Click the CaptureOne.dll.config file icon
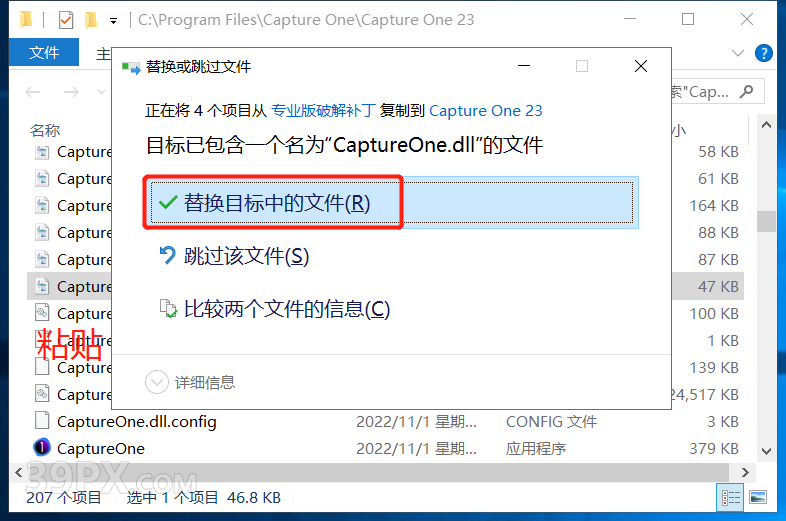 click(x=42, y=421)
